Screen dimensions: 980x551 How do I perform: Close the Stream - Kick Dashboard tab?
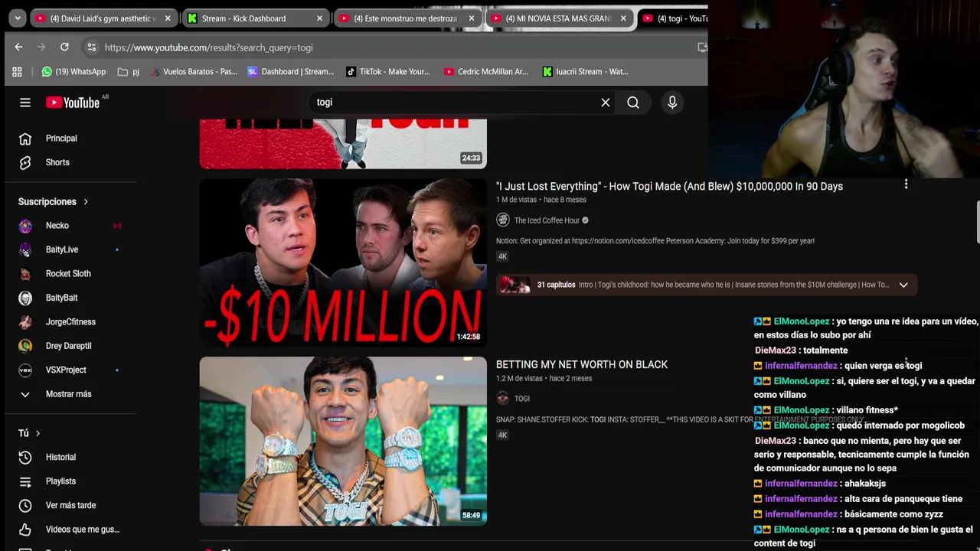point(319,18)
